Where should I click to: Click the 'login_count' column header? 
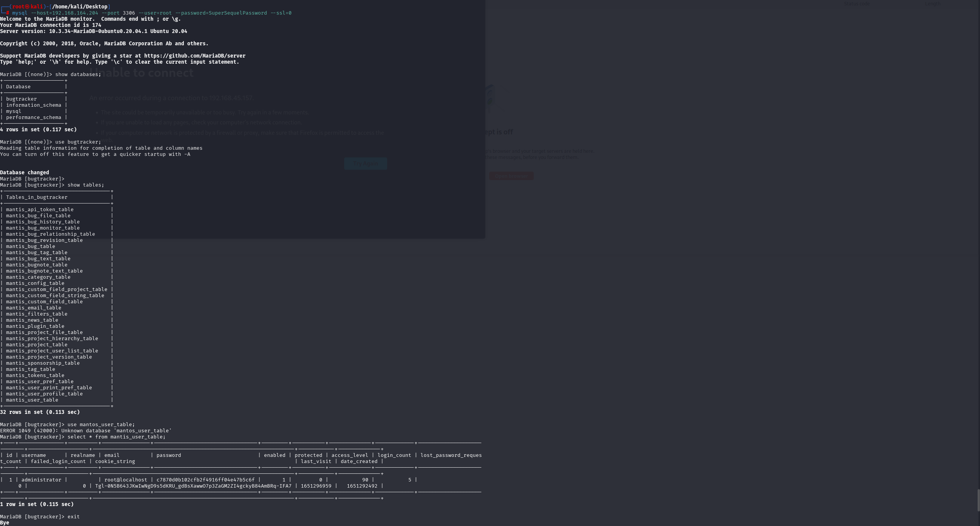point(394,455)
